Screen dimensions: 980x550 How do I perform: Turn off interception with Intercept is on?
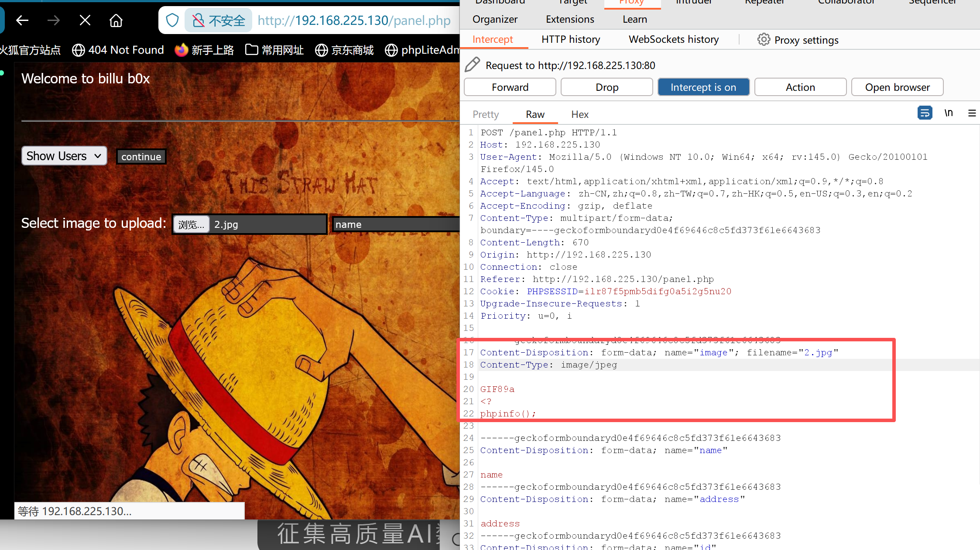coord(703,87)
